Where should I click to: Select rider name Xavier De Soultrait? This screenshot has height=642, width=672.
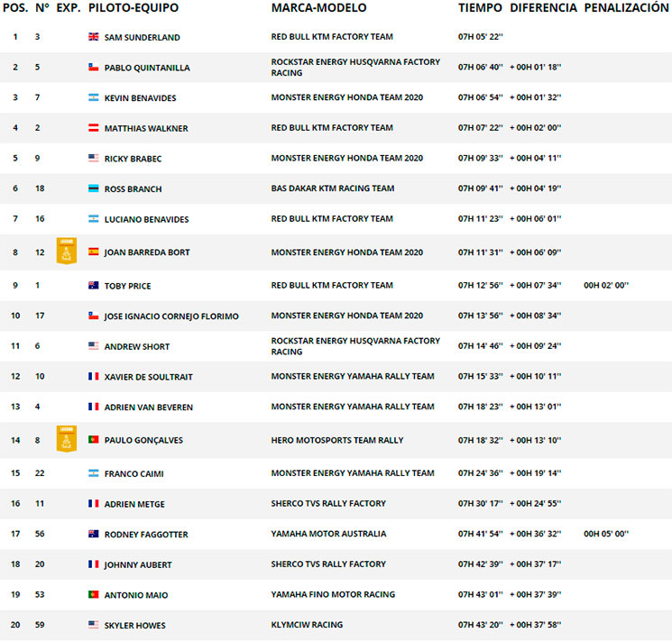point(149,377)
